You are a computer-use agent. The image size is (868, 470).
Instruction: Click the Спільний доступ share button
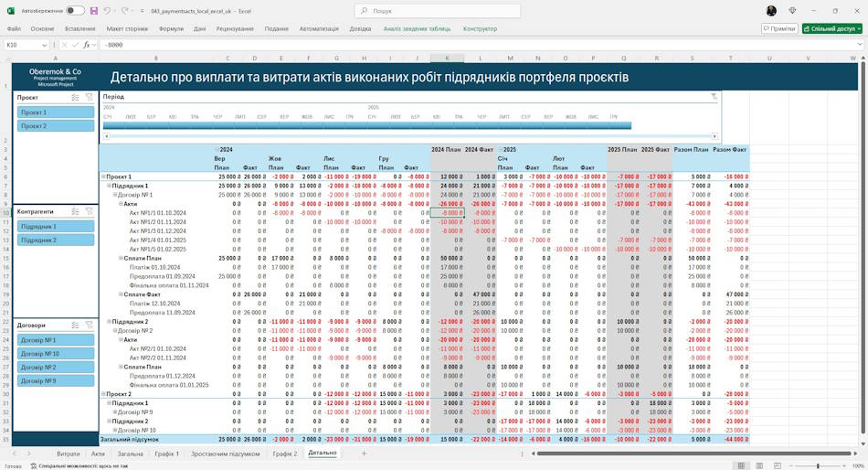(832, 28)
